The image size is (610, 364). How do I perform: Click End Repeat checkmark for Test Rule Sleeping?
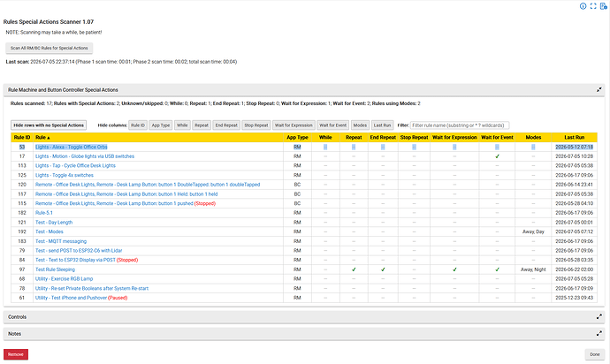click(x=383, y=269)
